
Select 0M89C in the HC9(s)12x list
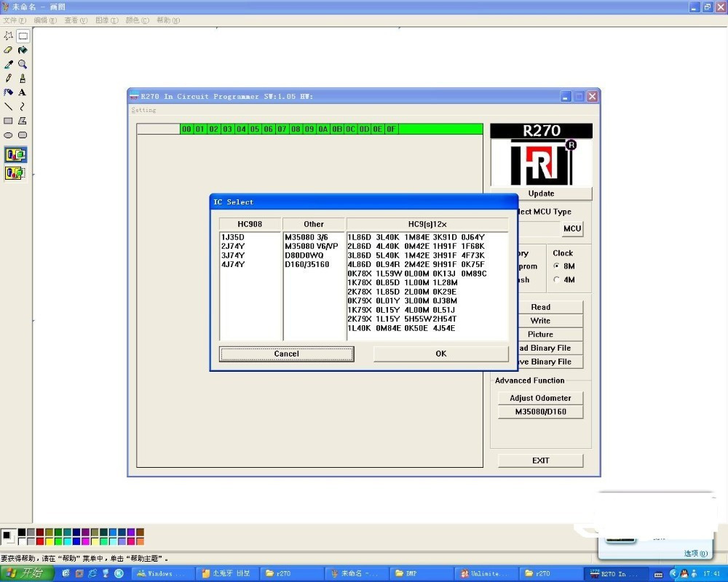[x=474, y=274]
